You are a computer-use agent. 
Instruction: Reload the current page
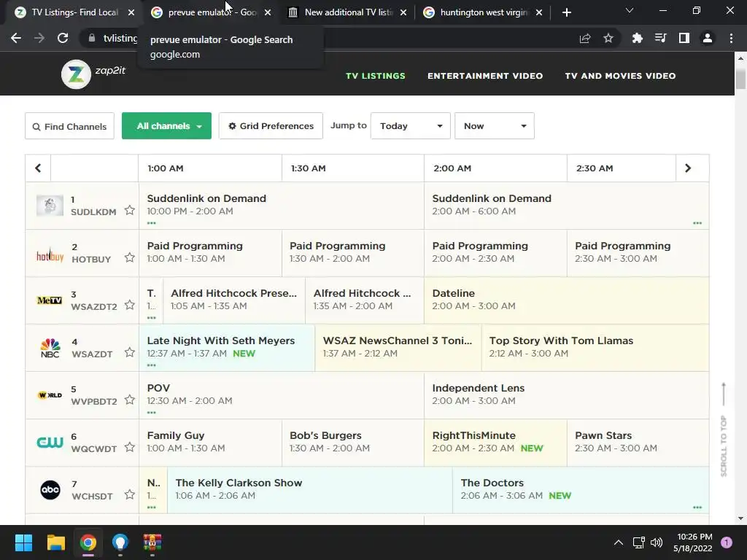63,38
